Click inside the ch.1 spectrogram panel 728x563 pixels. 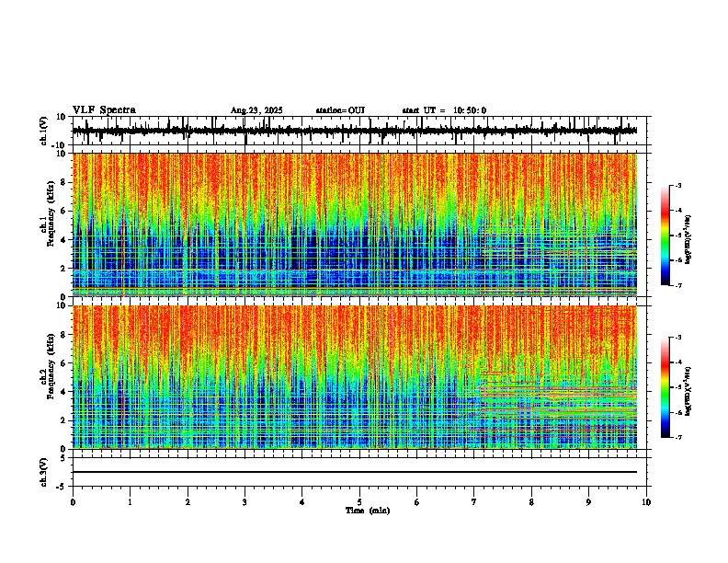[355, 224]
